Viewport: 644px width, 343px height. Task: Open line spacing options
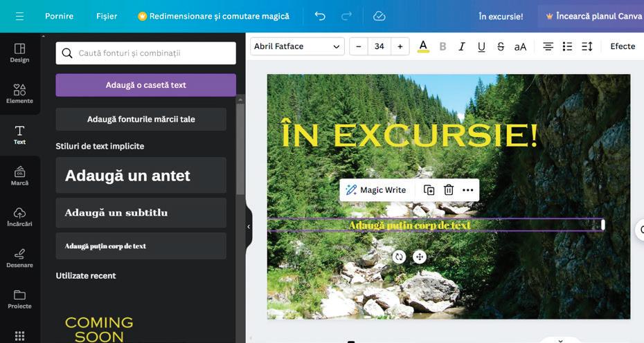tap(587, 46)
